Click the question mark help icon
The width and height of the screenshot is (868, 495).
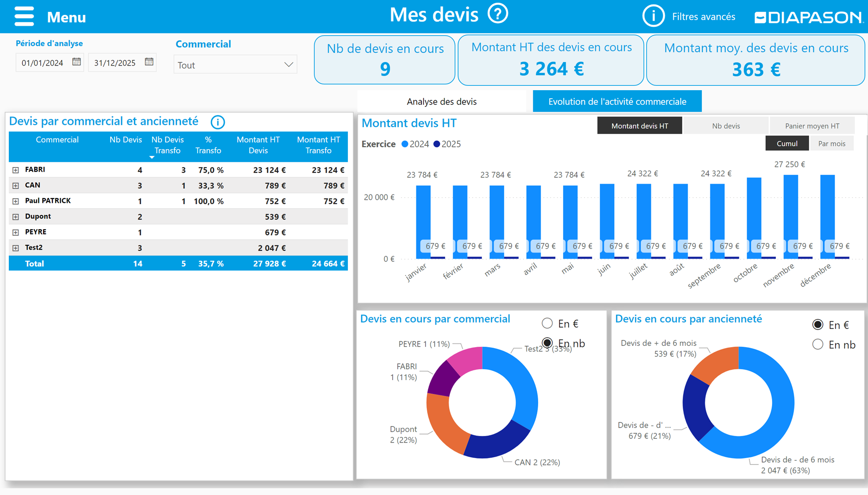498,14
